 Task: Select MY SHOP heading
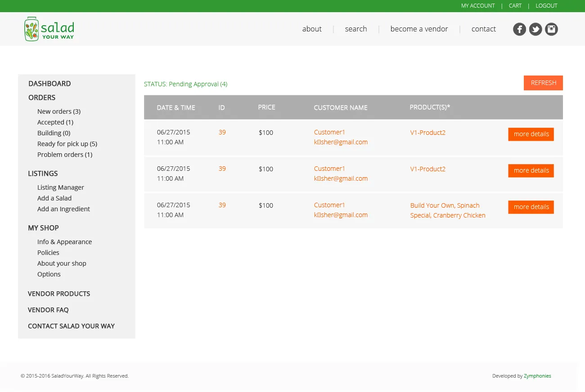pyautogui.click(x=43, y=228)
